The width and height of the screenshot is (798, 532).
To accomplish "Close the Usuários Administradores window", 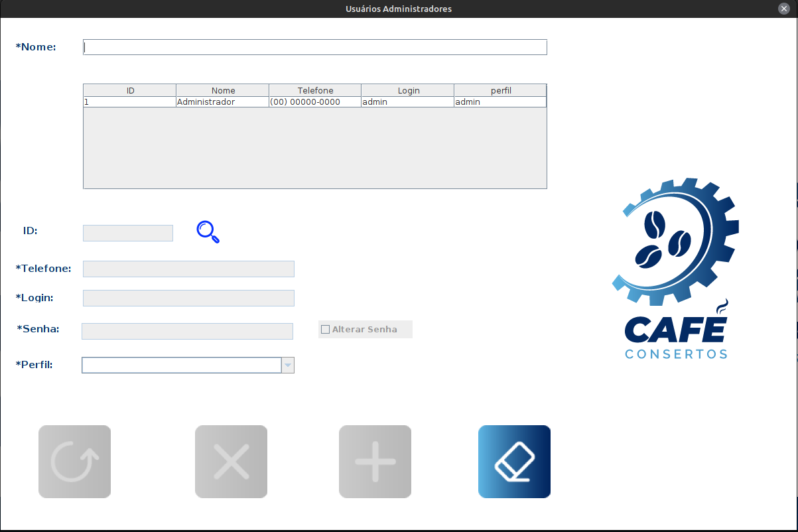I will click(784, 8).
